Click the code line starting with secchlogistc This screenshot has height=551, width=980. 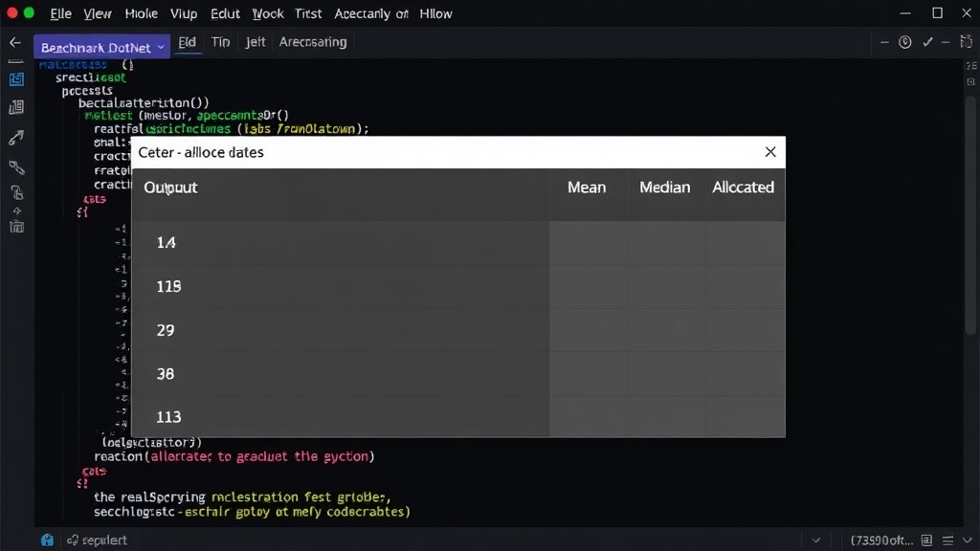pyautogui.click(x=252, y=512)
